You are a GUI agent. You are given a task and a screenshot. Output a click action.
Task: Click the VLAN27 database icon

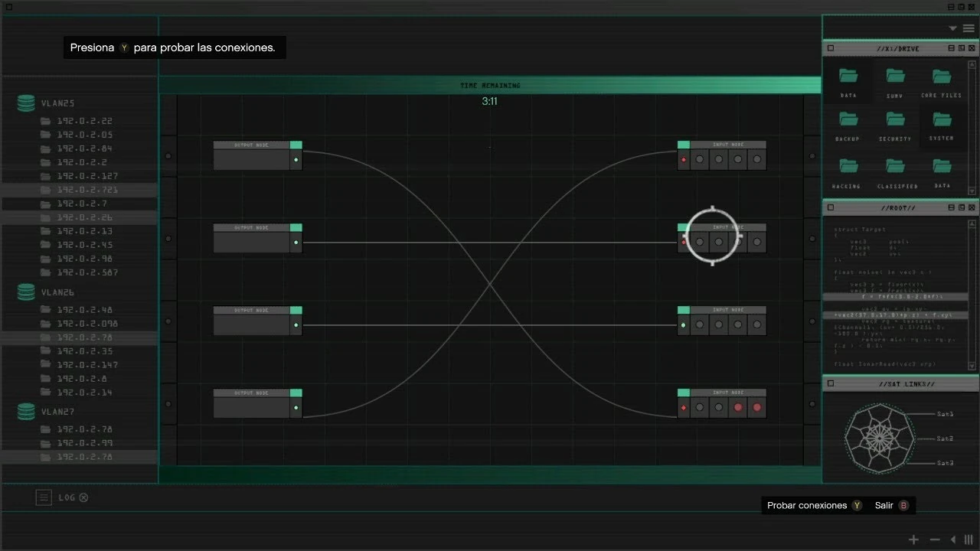pos(26,412)
